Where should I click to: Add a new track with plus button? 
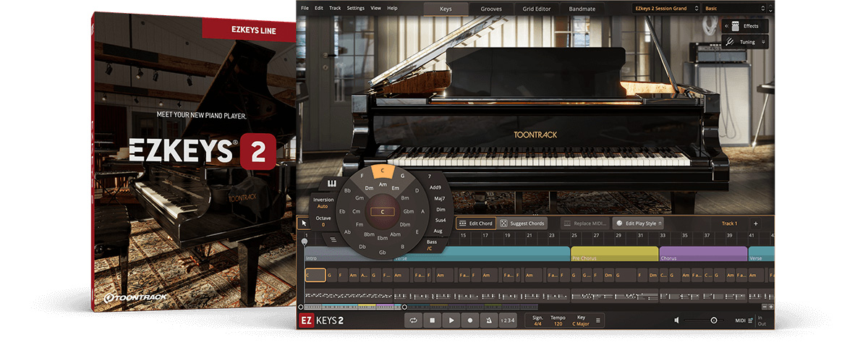click(x=755, y=224)
